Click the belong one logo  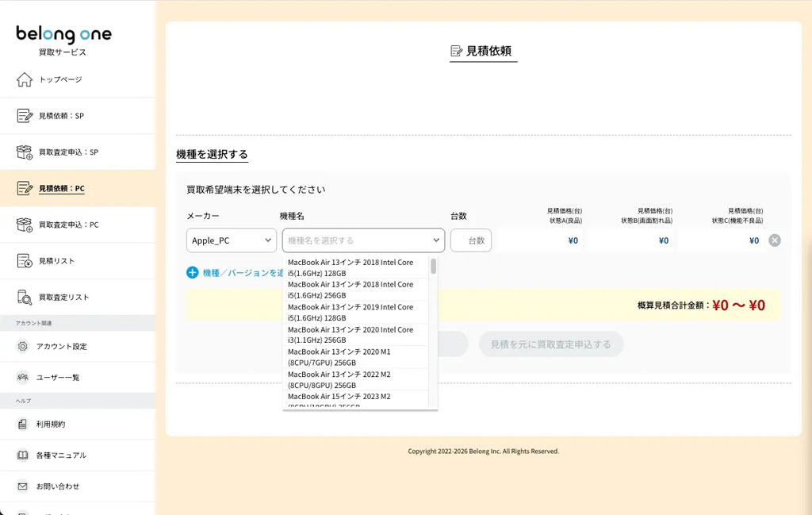(63, 35)
